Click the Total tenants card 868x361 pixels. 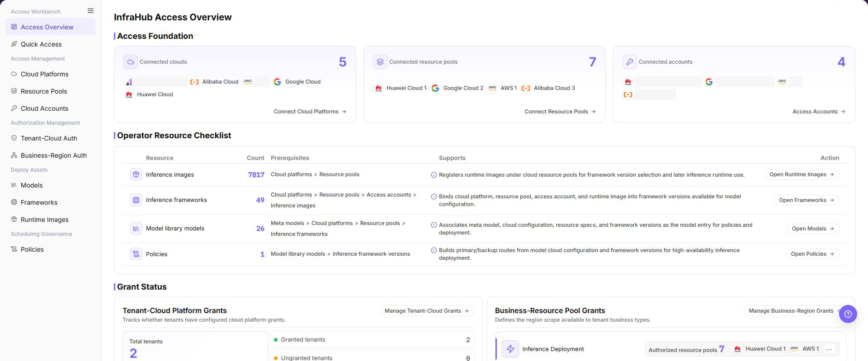tap(195, 346)
